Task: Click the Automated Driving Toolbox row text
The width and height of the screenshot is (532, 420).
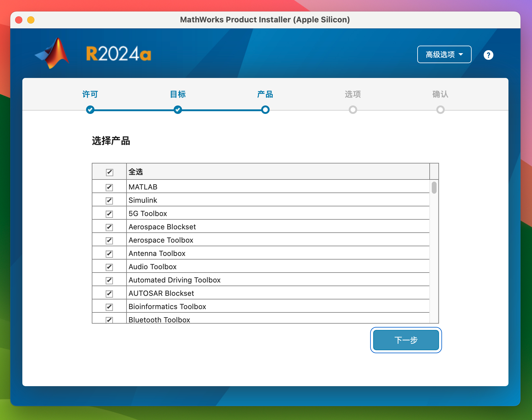Action: coord(175,280)
